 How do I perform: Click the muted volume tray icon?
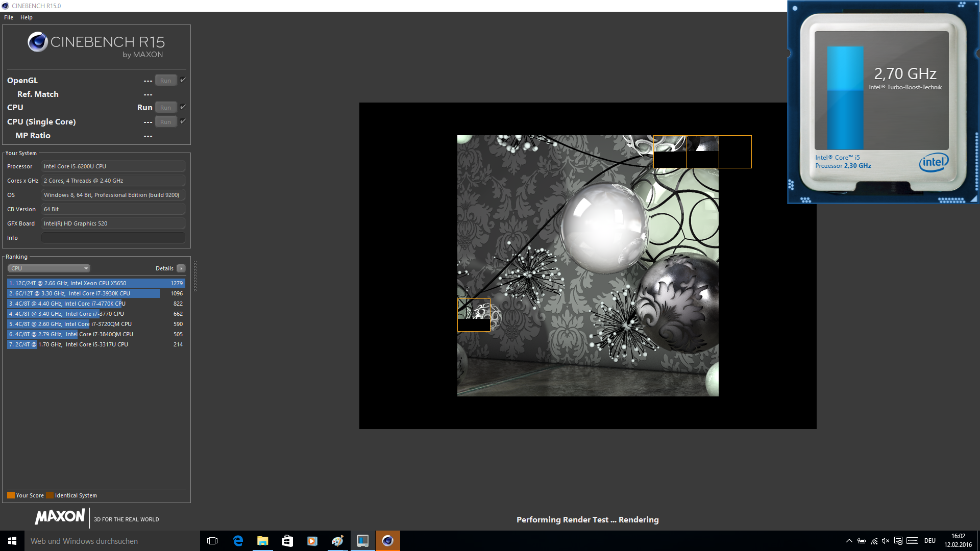point(886,541)
